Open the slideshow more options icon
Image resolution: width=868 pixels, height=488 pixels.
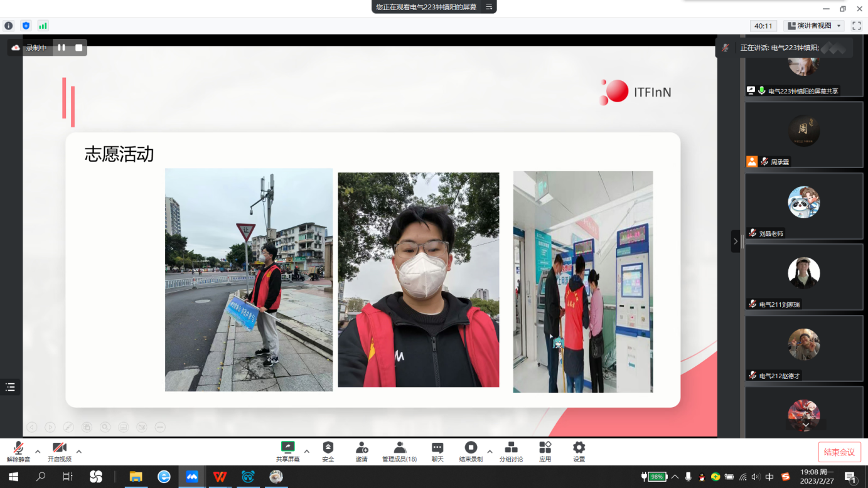pos(160,427)
